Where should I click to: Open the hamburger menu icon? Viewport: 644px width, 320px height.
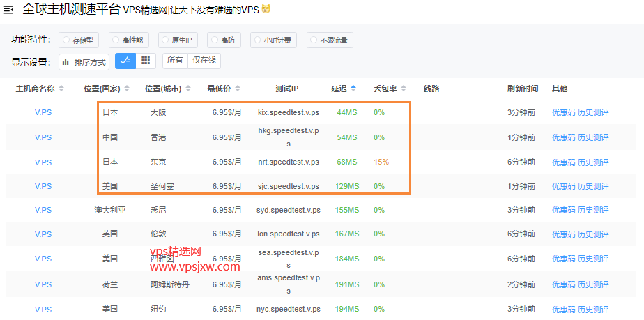pos(8,10)
